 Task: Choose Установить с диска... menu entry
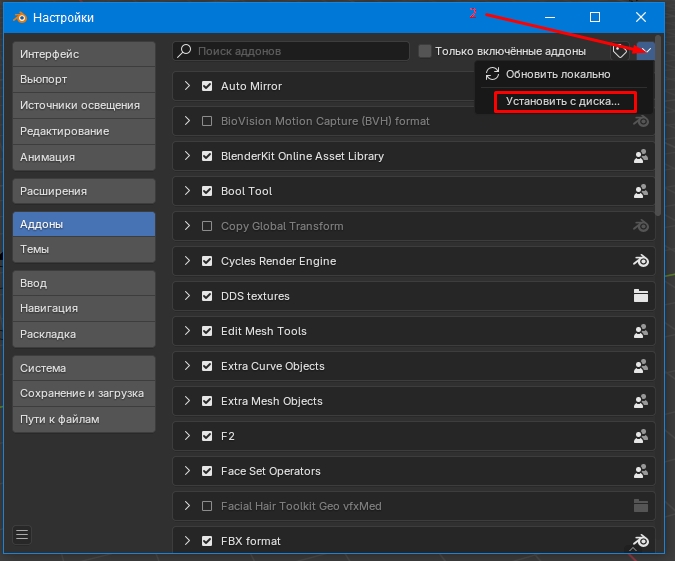click(564, 102)
